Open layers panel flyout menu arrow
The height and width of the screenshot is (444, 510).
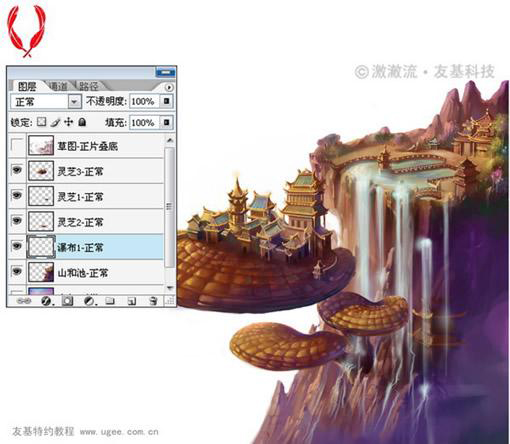(x=169, y=87)
